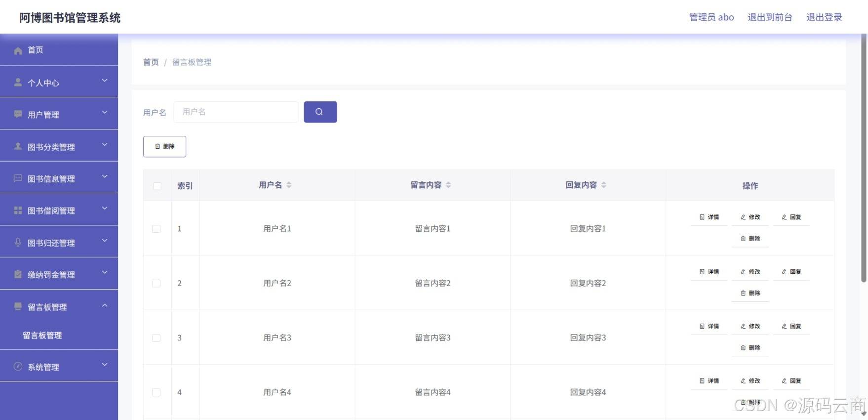Check the checkbox for row 1
The height and width of the screenshot is (420, 868).
(x=157, y=229)
